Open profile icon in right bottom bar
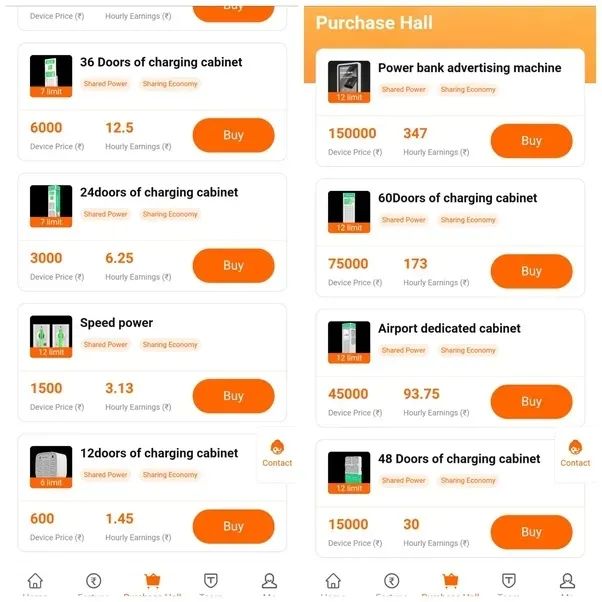The image size is (602, 602). click(x=567, y=580)
